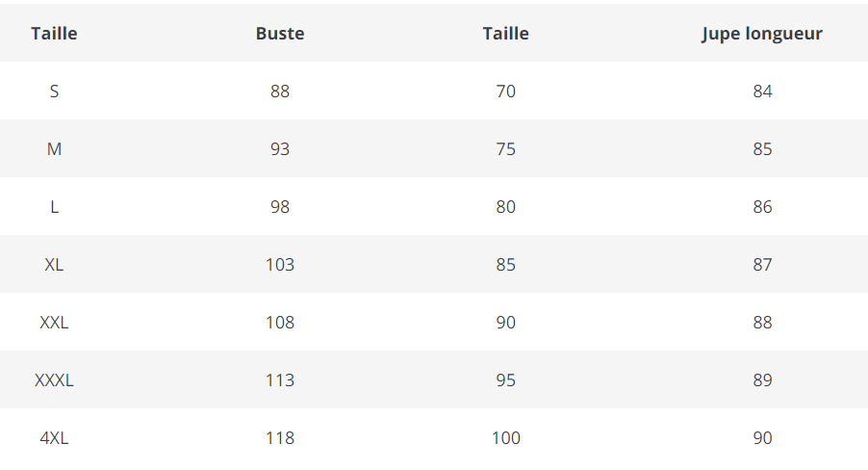Click Buste value 93 in M row
The image size is (868, 470).
point(280,149)
